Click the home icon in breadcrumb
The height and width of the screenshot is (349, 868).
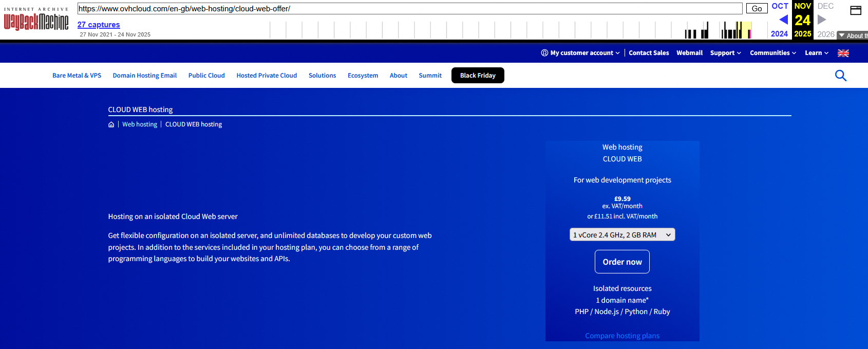coord(111,124)
